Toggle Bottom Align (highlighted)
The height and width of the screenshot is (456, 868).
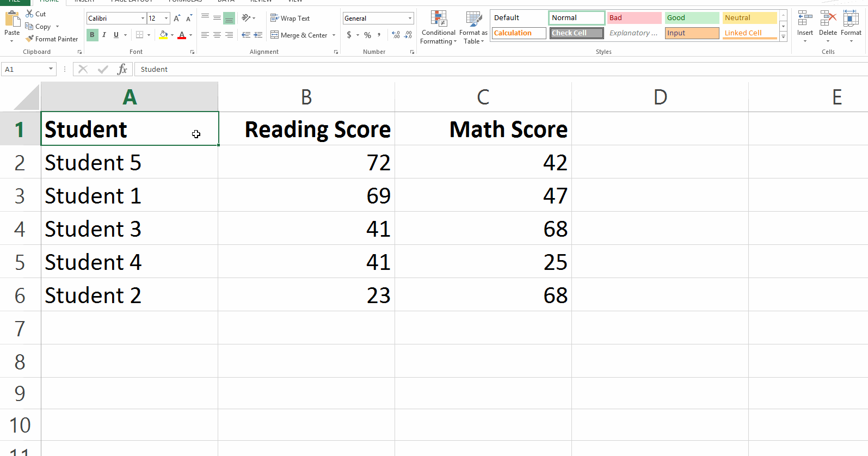229,18
